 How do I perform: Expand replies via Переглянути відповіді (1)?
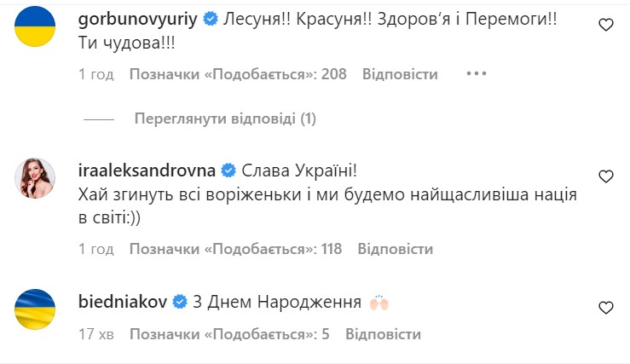[x=225, y=118]
